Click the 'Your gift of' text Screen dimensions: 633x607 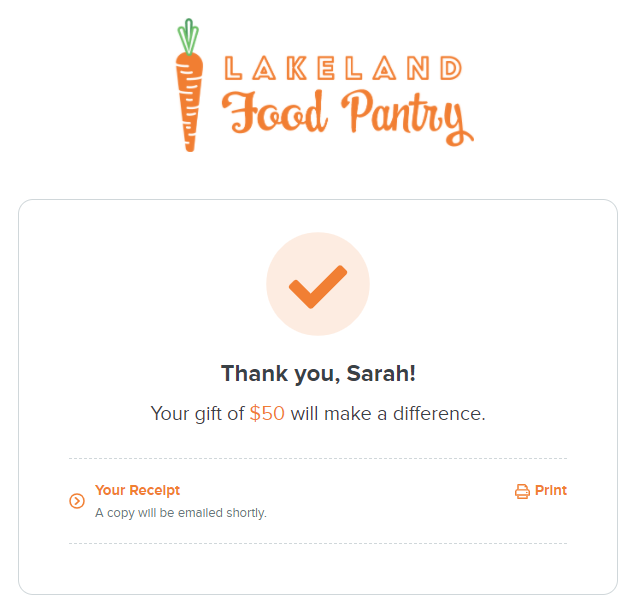[197, 414]
